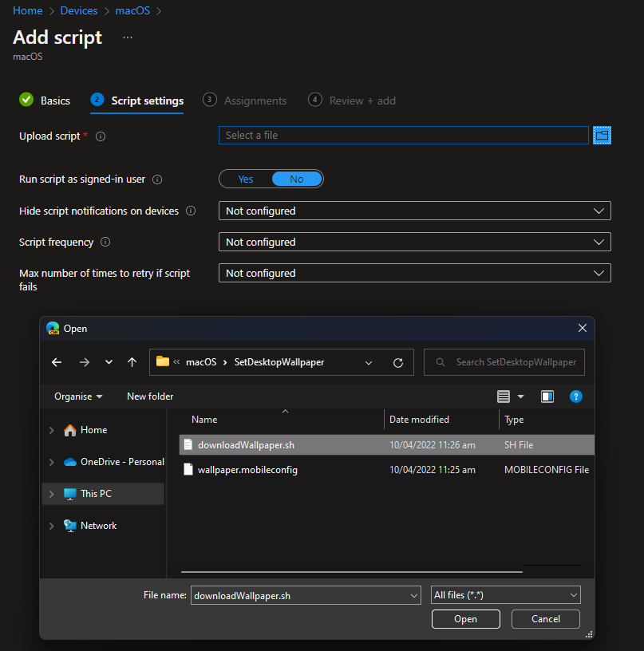Expand the OneDrive - Personal tree node
The width and height of the screenshot is (644, 651).
pyautogui.click(x=52, y=462)
